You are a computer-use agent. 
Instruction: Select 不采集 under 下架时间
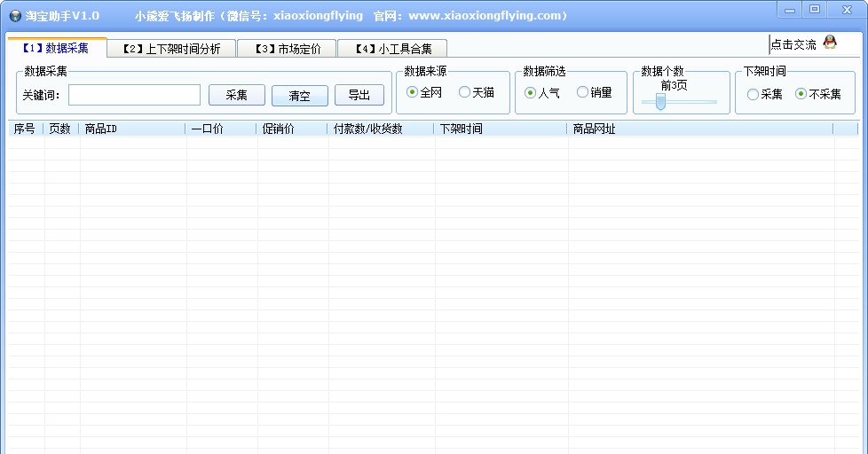pyautogui.click(x=818, y=94)
